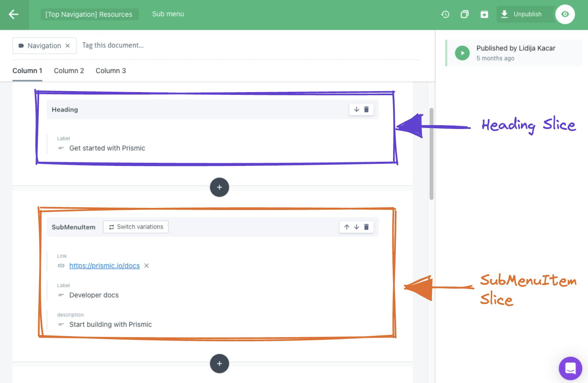The height and width of the screenshot is (383, 588).
Task: Duplicate the document using the copy icon
Action: (464, 14)
